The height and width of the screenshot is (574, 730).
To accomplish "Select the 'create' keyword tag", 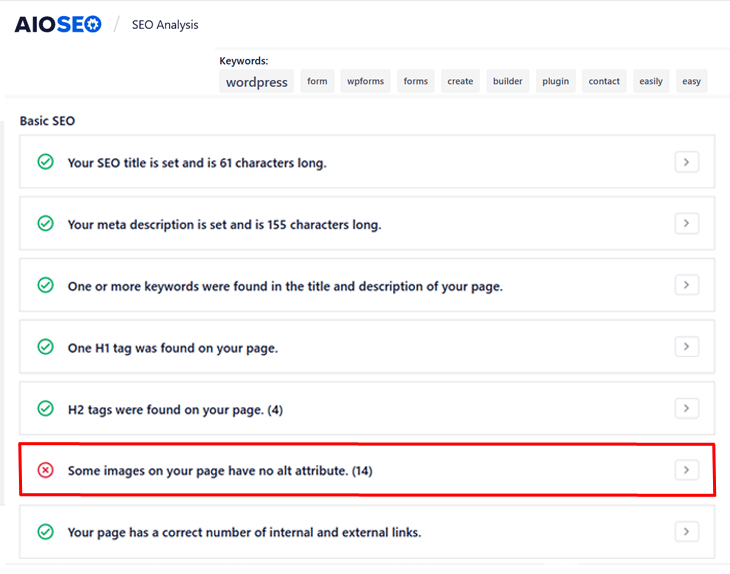I will click(460, 81).
